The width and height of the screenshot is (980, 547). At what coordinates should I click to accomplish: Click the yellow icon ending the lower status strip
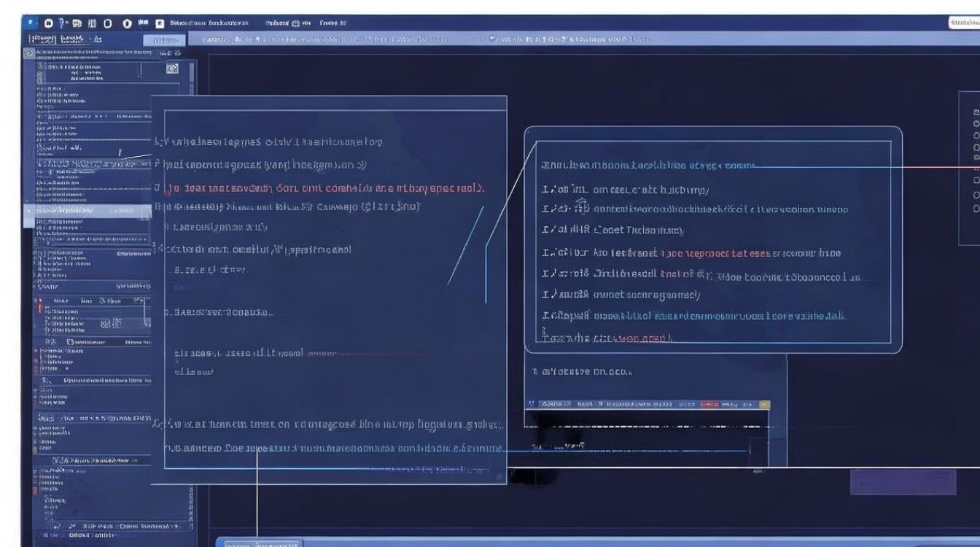pos(763,404)
